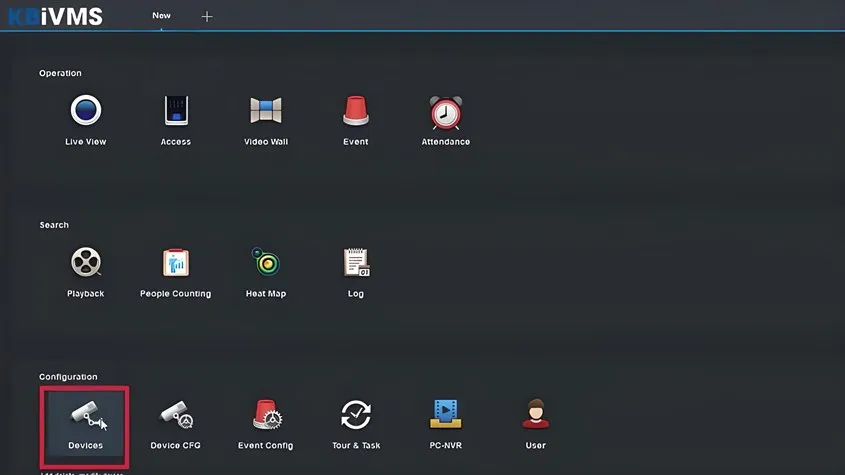Open the User management icon
Viewport: 845px width, 475px height.
[x=536, y=415]
